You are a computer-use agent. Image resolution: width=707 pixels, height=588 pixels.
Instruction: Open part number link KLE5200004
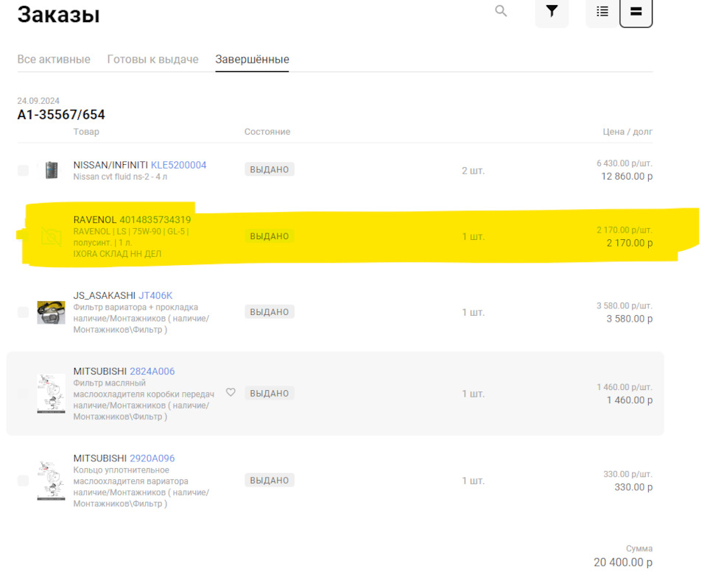[178, 165]
